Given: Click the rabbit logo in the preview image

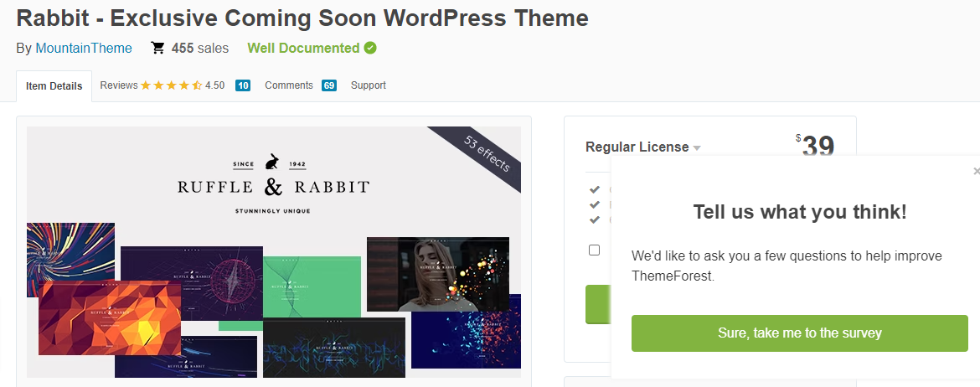Looking at the screenshot, I should point(272,162).
